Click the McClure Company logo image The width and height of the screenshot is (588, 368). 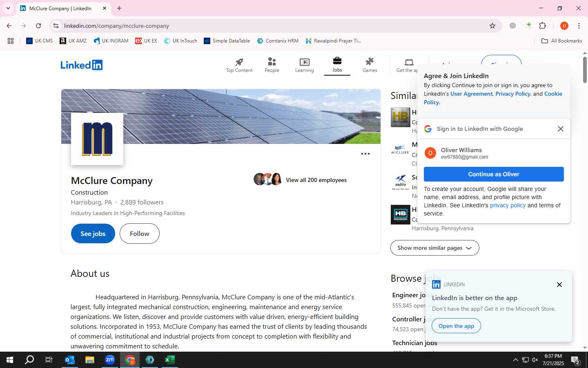[97, 139]
